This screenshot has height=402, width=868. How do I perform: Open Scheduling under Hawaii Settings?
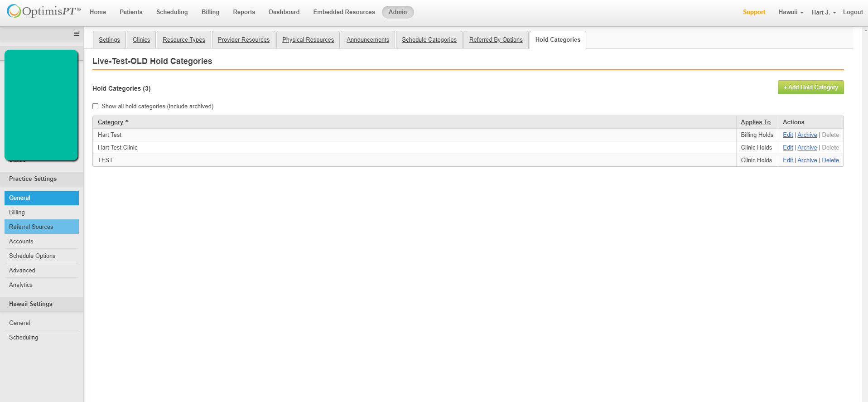coord(24,338)
